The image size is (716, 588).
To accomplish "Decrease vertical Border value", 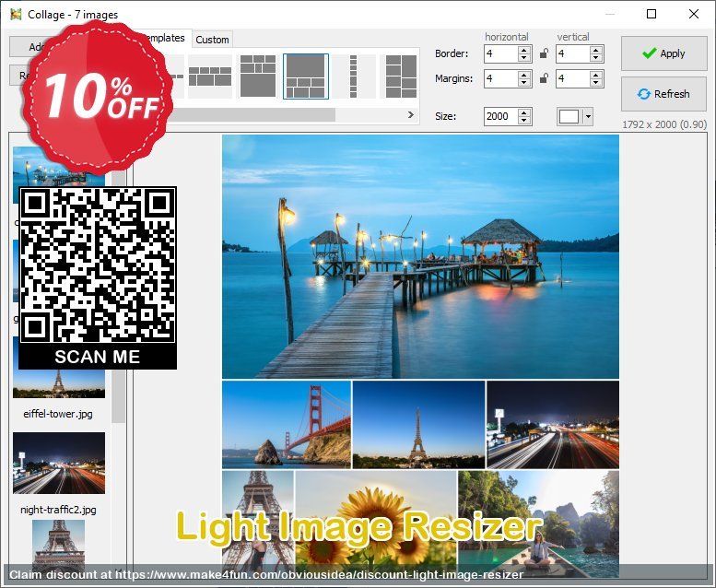I will (x=595, y=57).
